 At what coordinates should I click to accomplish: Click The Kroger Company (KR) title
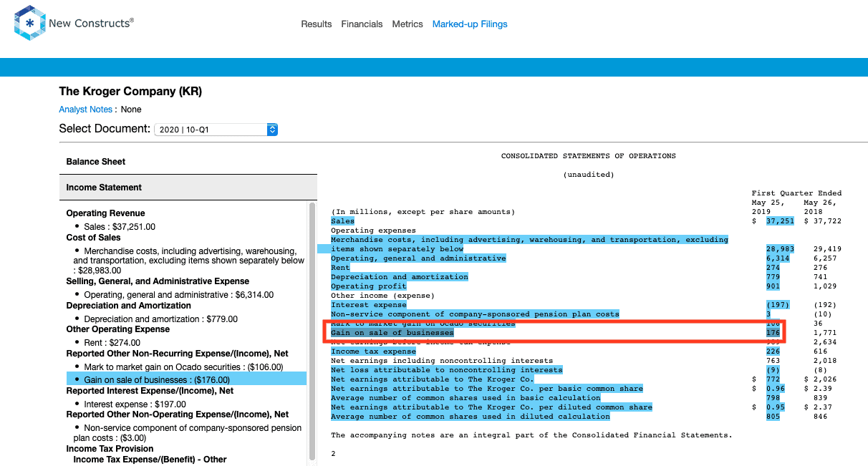[x=130, y=92]
